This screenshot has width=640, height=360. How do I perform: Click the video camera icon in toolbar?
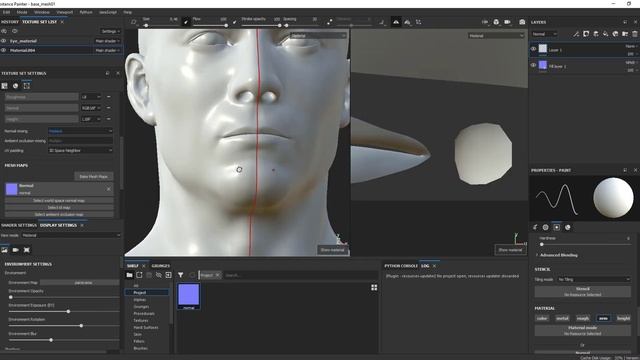pyautogui.click(x=507, y=22)
